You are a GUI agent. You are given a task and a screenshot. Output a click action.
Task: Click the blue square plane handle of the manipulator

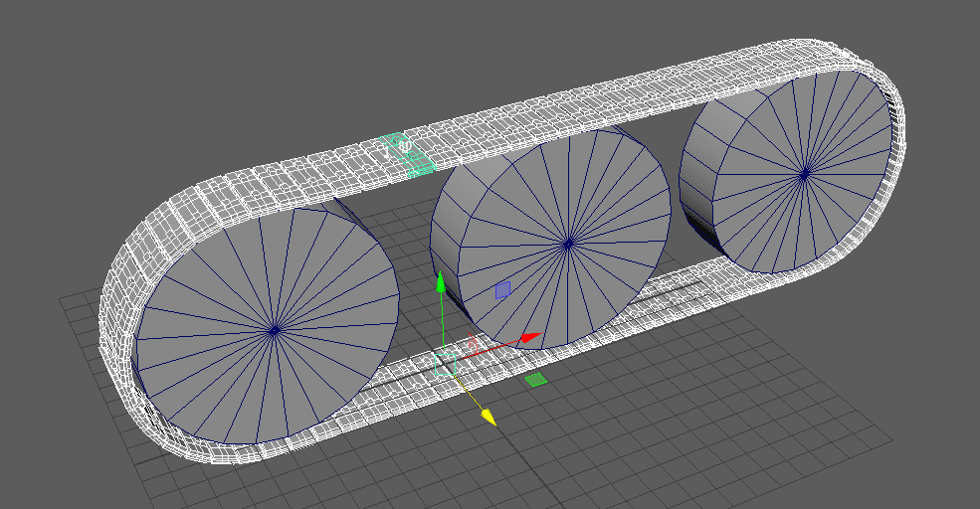coord(503,289)
